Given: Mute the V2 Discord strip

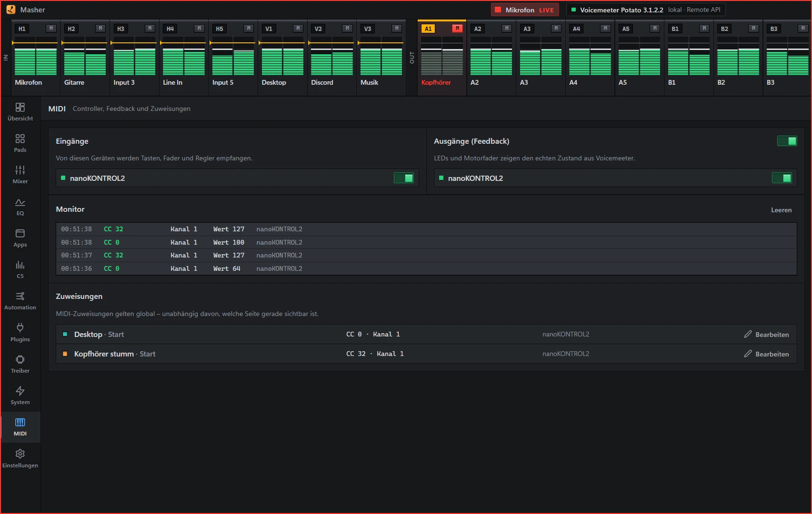Looking at the screenshot, I should (x=347, y=29).
